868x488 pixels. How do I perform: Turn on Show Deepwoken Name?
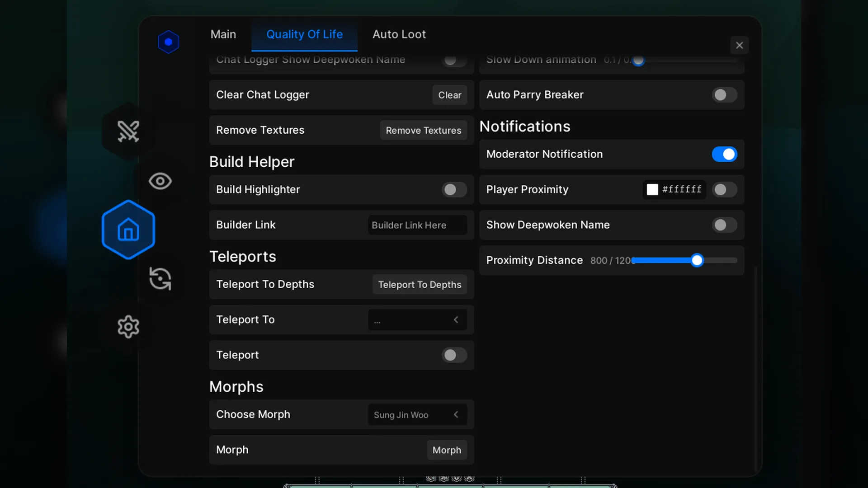point(724,225)
